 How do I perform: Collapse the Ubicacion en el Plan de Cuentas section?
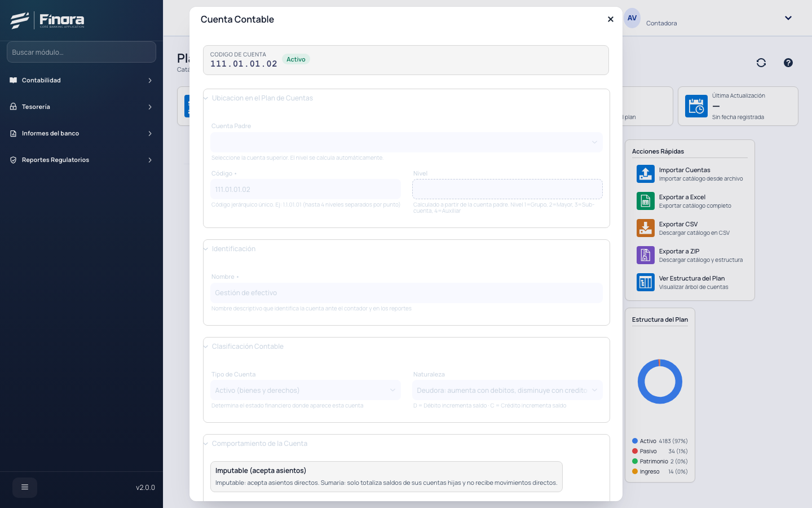(206, 98)
